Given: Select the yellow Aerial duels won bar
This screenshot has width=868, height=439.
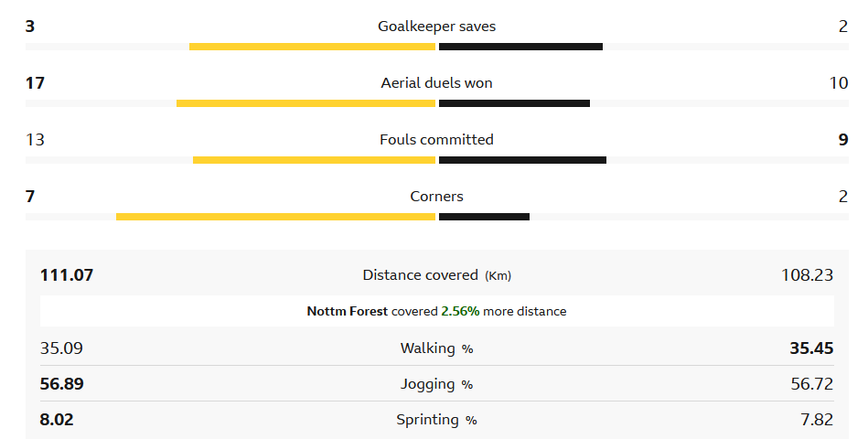Looking at the screenshot, I should pyautogui.click(x=305, y=103).
